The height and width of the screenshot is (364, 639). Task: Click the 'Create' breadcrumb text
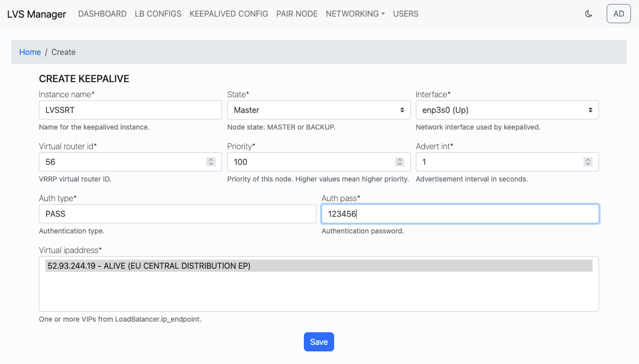point(64,52)
